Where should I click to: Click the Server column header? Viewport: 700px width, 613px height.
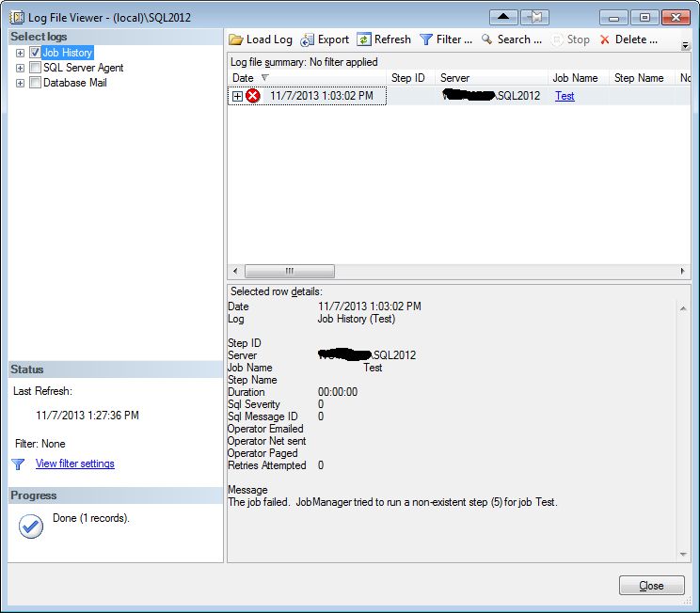point(491,78)
